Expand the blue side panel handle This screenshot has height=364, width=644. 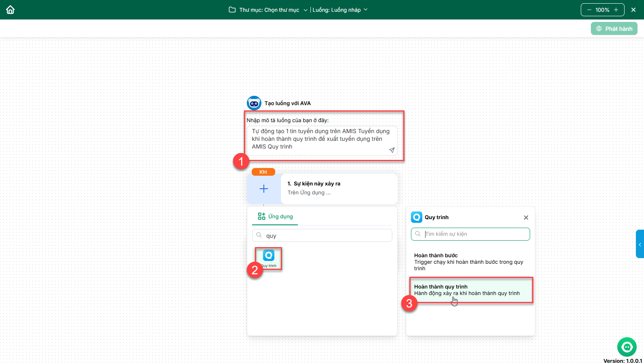click(640, 244)
